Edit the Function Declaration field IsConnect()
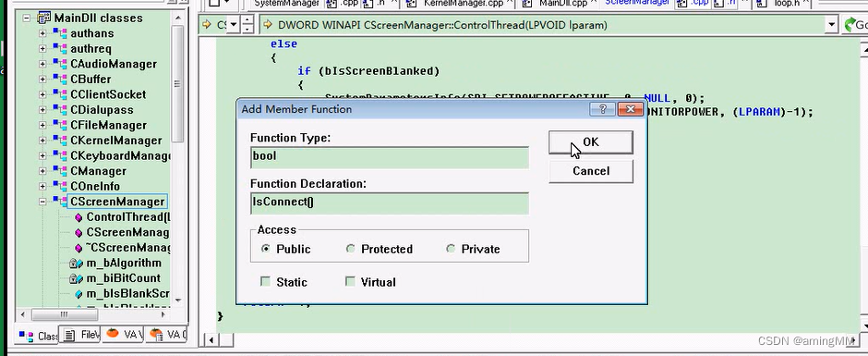 tap(390, 203)
